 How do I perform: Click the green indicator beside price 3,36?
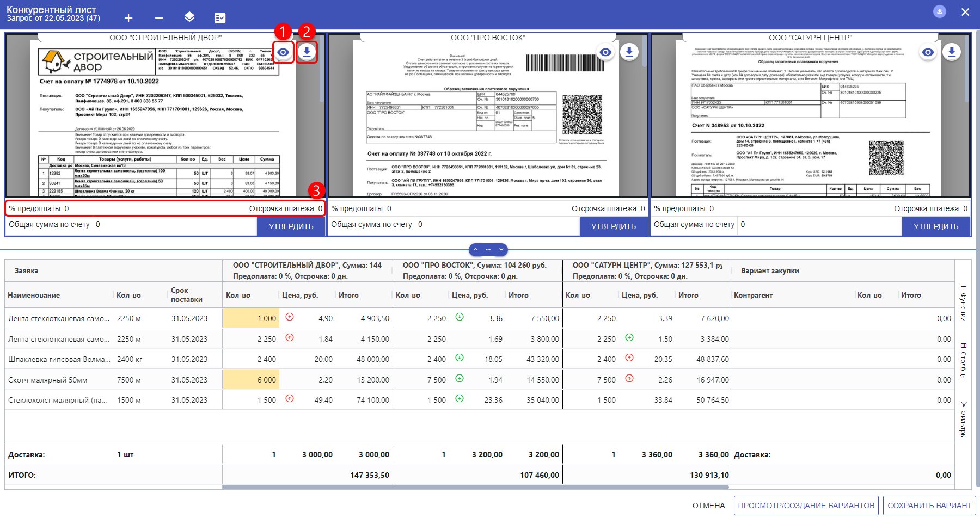460,317
